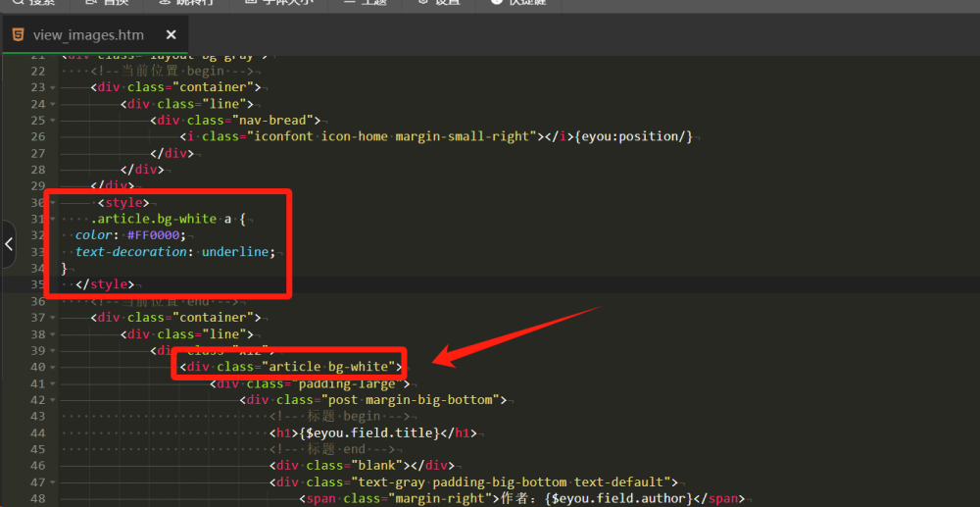This screenshot has width=980, height=507.
Task: Collapse the container div at line 37
Action: (x=53, y=318)
